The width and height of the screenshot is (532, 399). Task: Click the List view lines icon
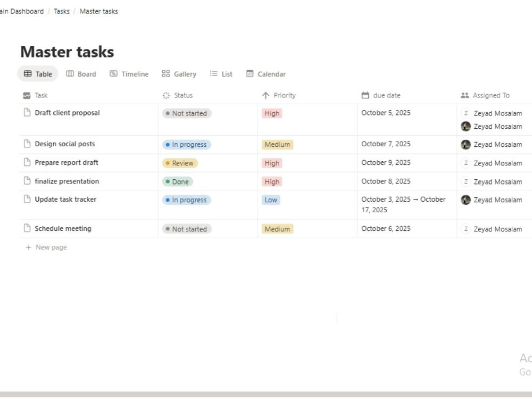pyautogui.click(x=213, y=73)
